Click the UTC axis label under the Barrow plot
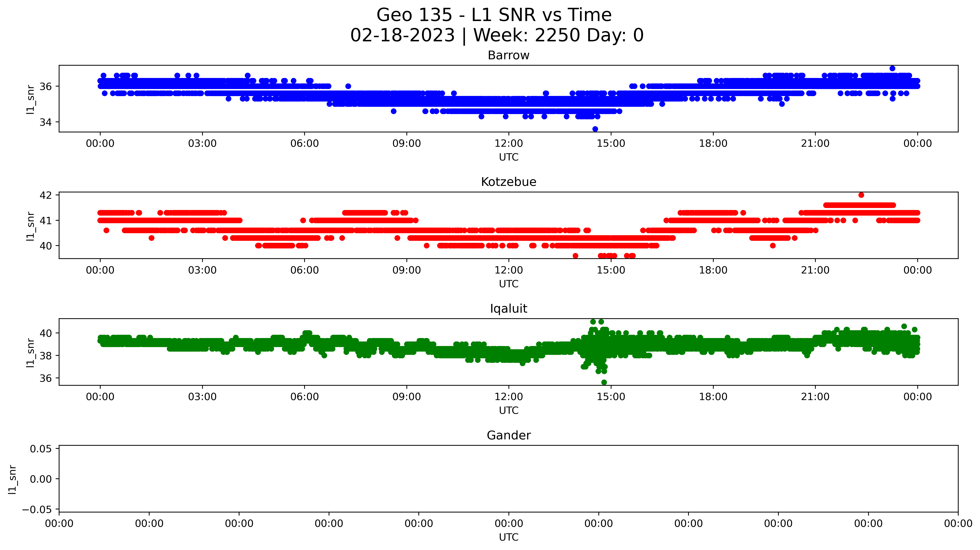Image resolution: width=980 pixels, height=550 pixels. coord(509,157)
